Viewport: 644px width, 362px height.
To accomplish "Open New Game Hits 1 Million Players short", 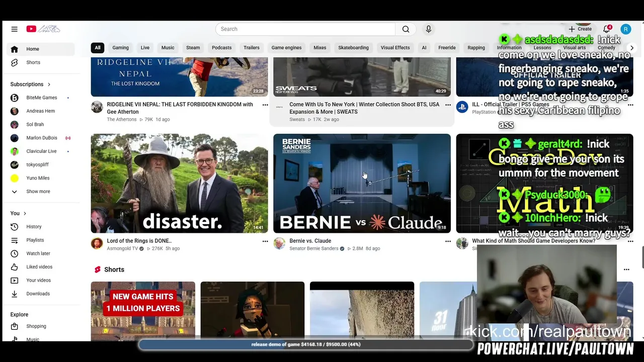I will (143, 311).
